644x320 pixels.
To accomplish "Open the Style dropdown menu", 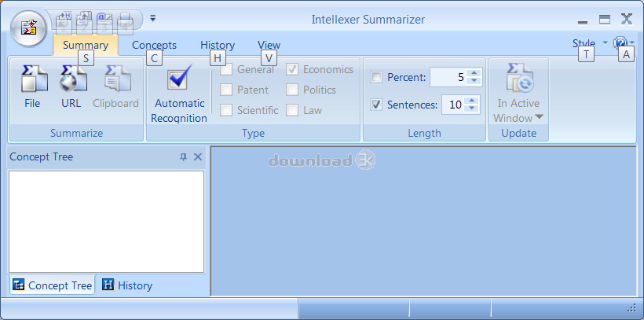I will click(x=589, y=43).
